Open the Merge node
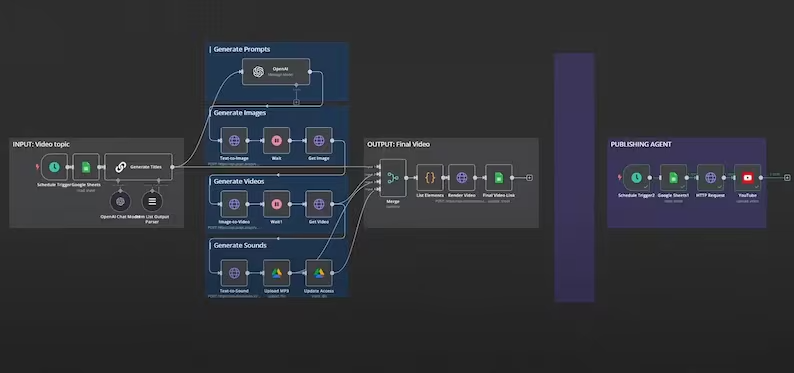 [x=393, y=178]
